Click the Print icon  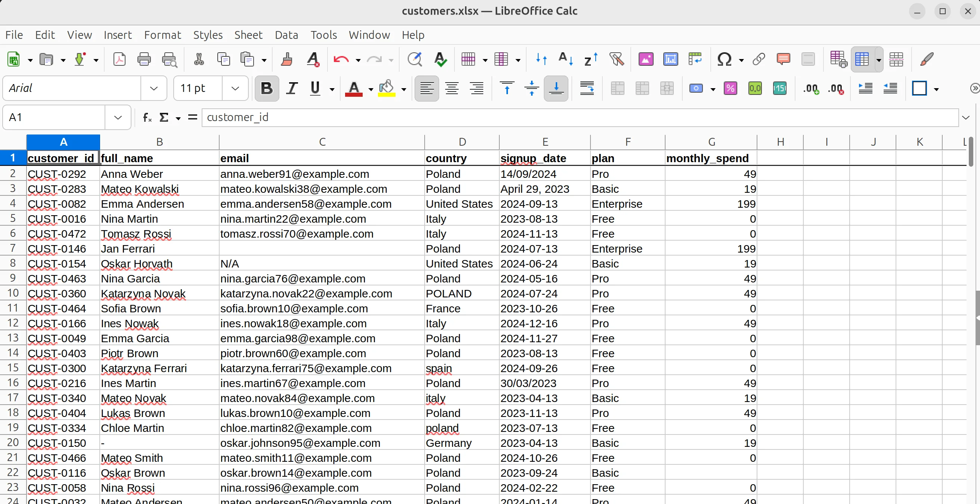(144, 59)
